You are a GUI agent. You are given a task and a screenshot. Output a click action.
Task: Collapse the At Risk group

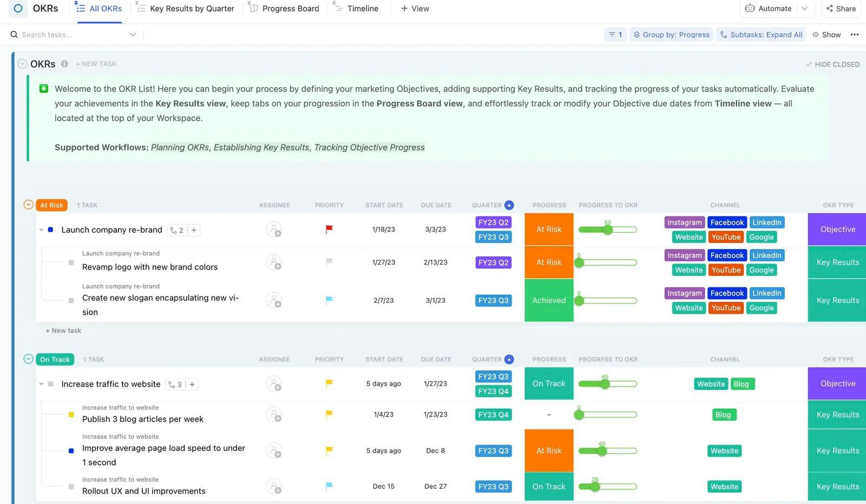point(28,204)
